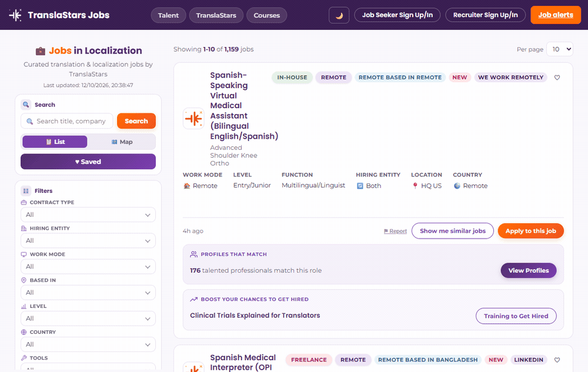Viewport: 588px width, 372px height.
Task: Report the Spanish-Speaking Virtual Medical Assistant job
Action: [x=395, y=231]
